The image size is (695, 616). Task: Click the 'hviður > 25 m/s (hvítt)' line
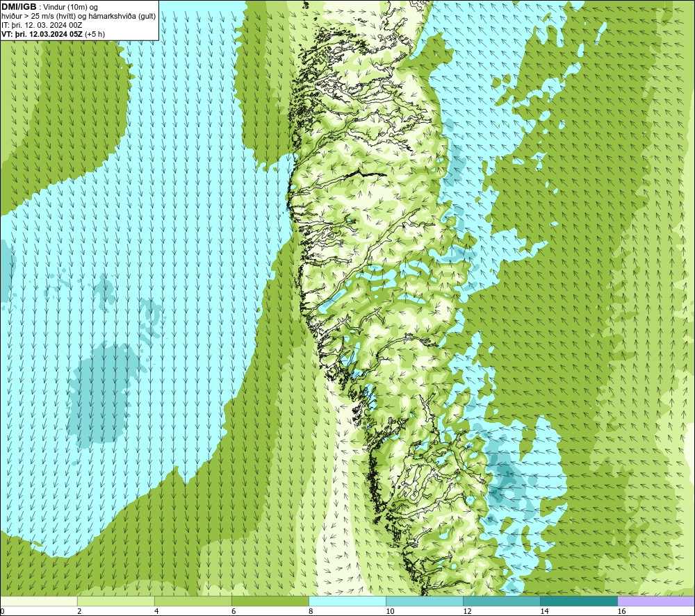click(x=38, y=17)
